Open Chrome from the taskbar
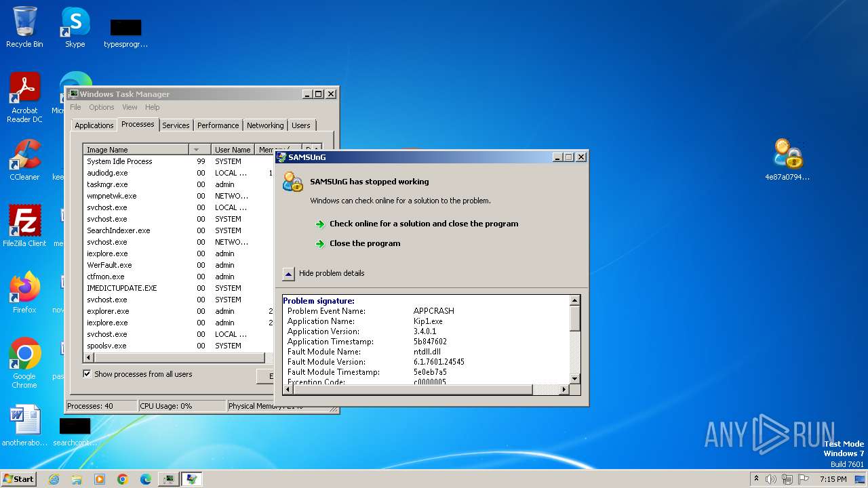This screenshot has height=488, width=868. tap(123, 479)
